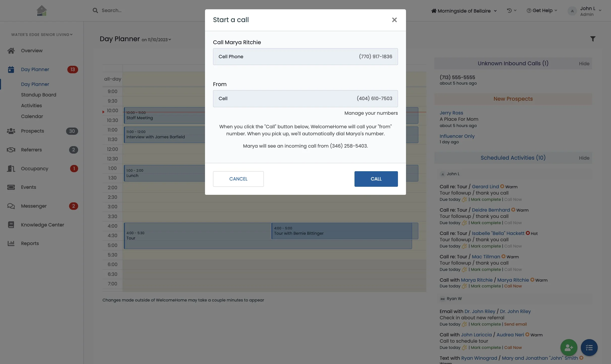Click green add prospect floating button
This screenshot has width=611, height=364.
(569, 347)
